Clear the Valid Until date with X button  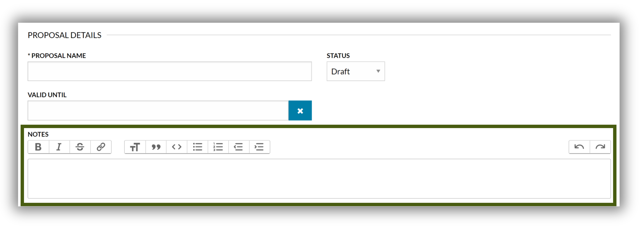point(300,111)
